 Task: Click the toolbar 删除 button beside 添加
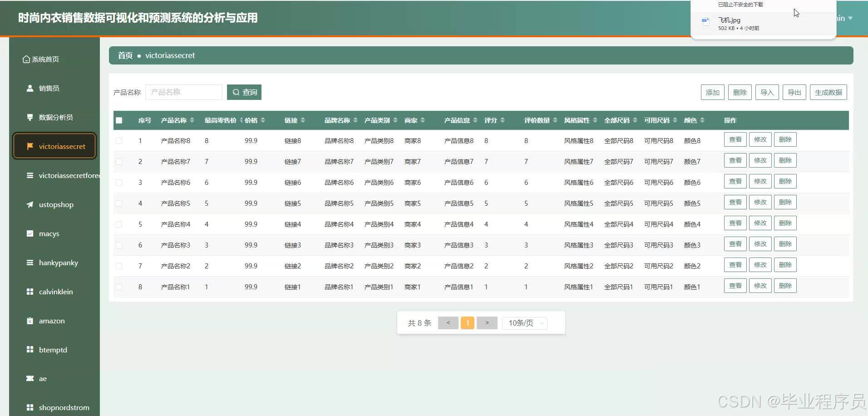point(740,92)
